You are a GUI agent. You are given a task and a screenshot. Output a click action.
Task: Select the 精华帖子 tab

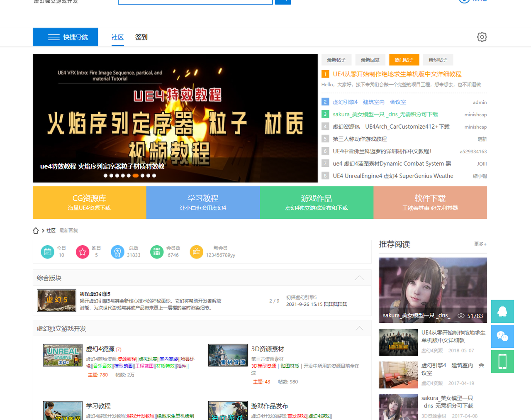[x=438, y=60]
